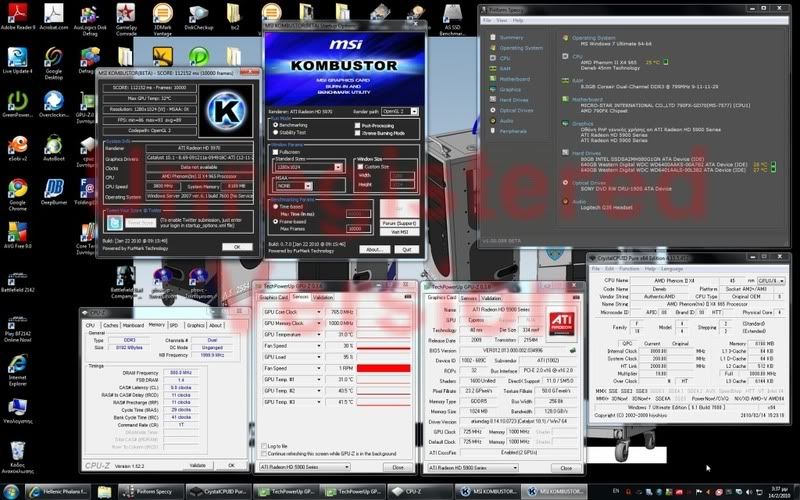Click Validate button in CPU-Z
The image size is (800, 500).
click(x=197, y=465)
